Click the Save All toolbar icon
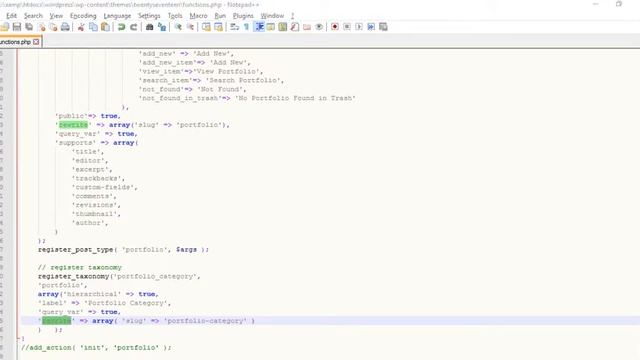 click(29, 27)
